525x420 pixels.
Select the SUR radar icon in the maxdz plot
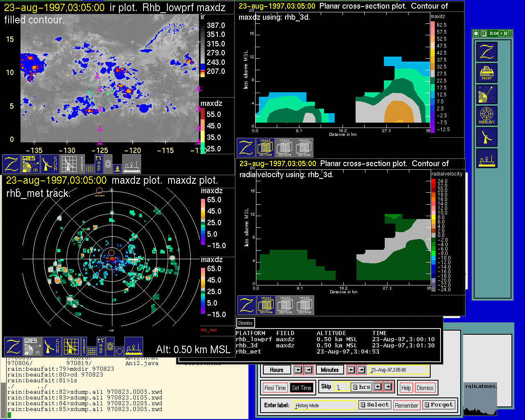[52, 347]
